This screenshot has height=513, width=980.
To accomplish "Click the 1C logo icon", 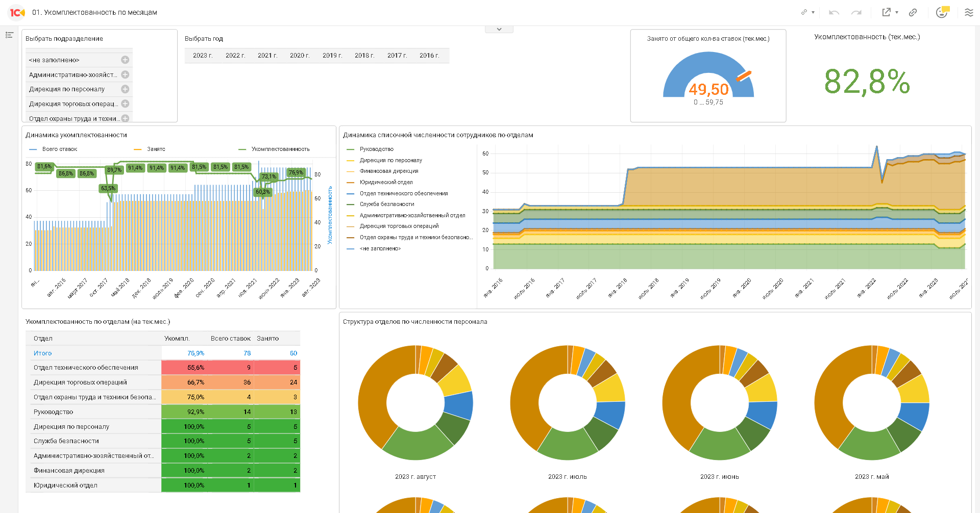I will [17, 12].
